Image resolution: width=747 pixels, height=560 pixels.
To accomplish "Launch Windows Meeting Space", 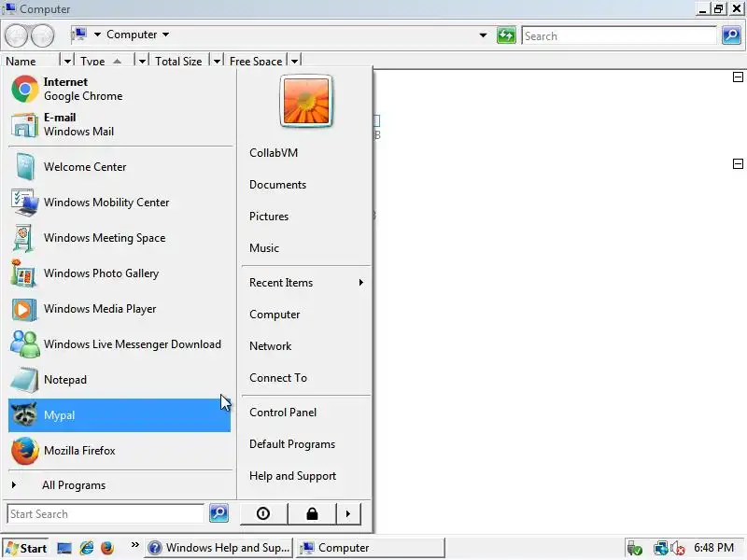I will [x=120, y=238].
